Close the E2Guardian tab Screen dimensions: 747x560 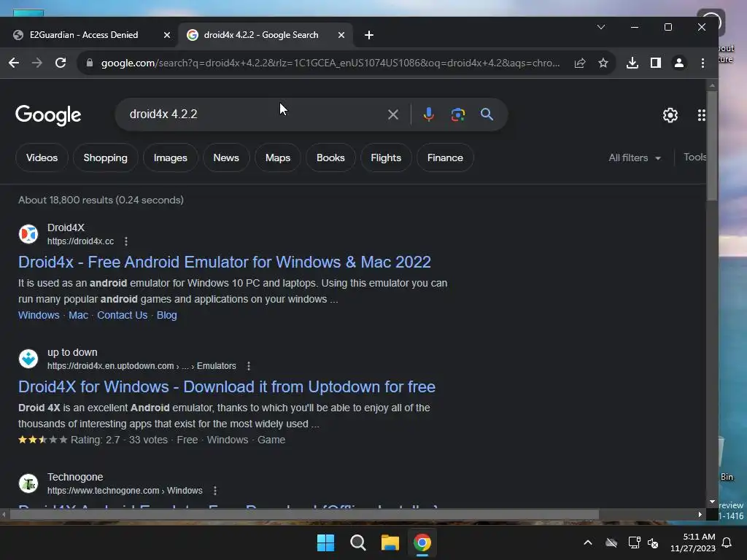coord(167,35)
